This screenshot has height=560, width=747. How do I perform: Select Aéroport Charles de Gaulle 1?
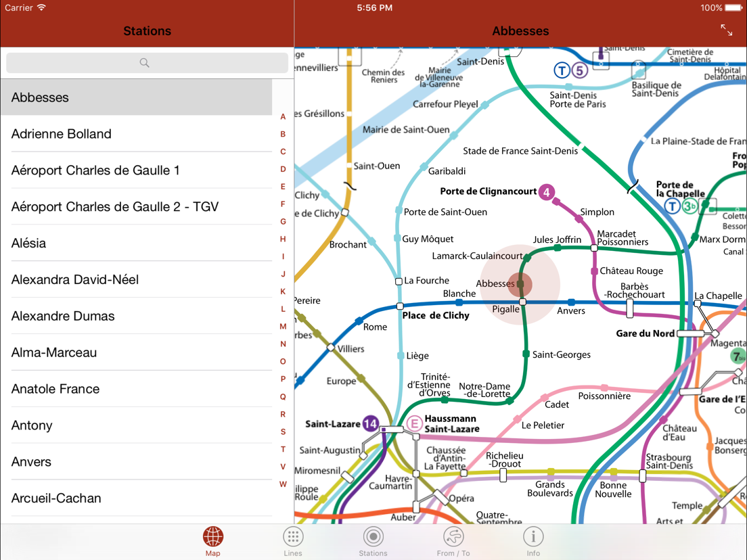[137, 170]
